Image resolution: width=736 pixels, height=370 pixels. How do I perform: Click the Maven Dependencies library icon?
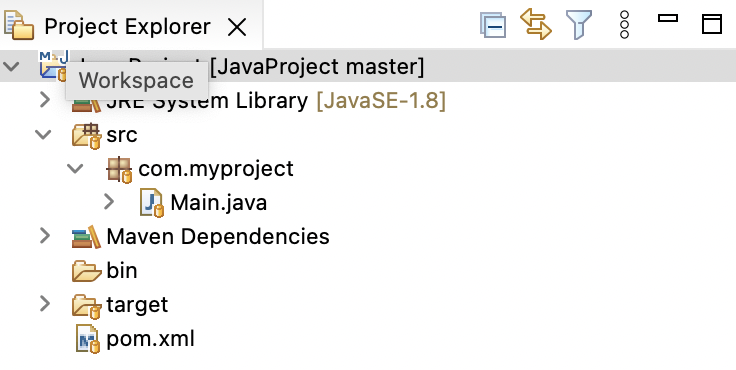click(x=86, y=237)
